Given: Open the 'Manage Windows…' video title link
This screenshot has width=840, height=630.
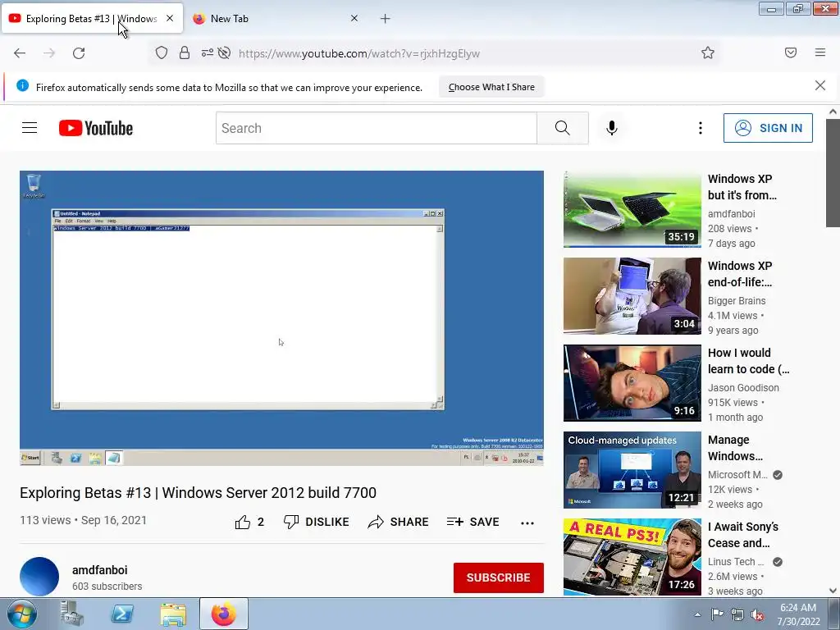Looking at the screenshot, I should pyautogui.click(x=735, y=448).
